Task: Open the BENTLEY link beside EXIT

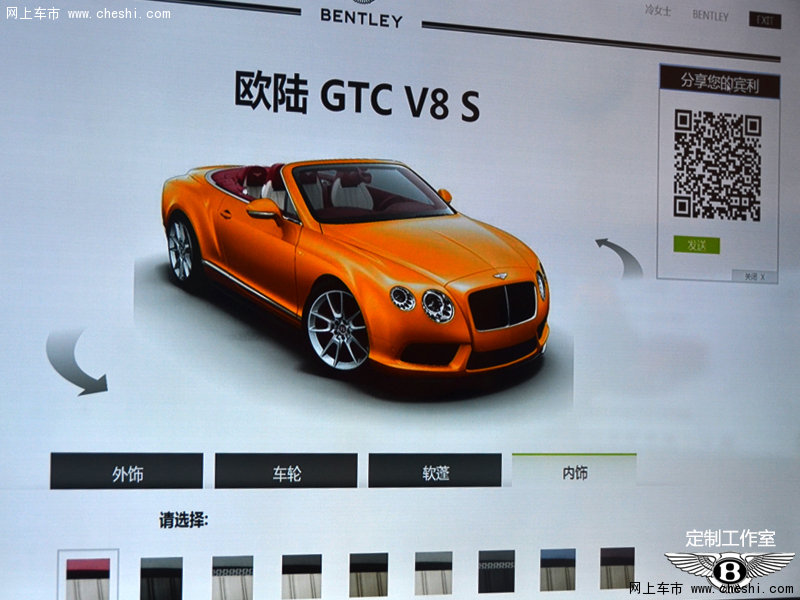Action: click(710, 16)
